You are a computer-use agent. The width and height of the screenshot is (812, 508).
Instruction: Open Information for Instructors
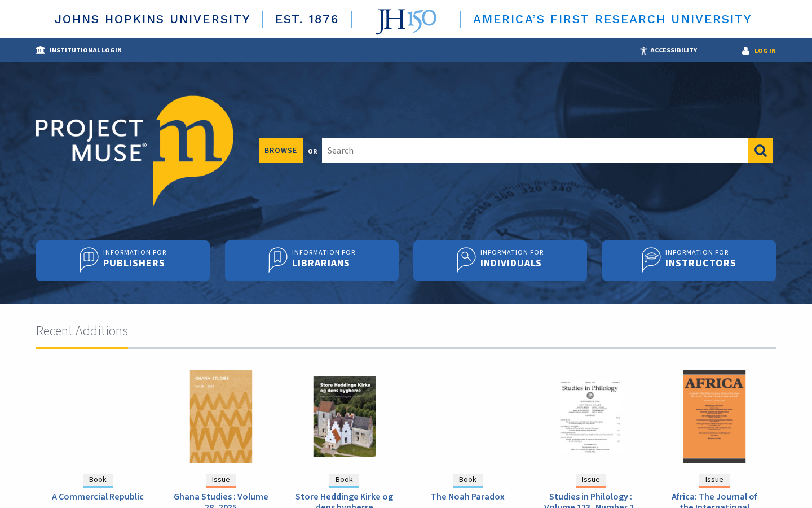689,261
